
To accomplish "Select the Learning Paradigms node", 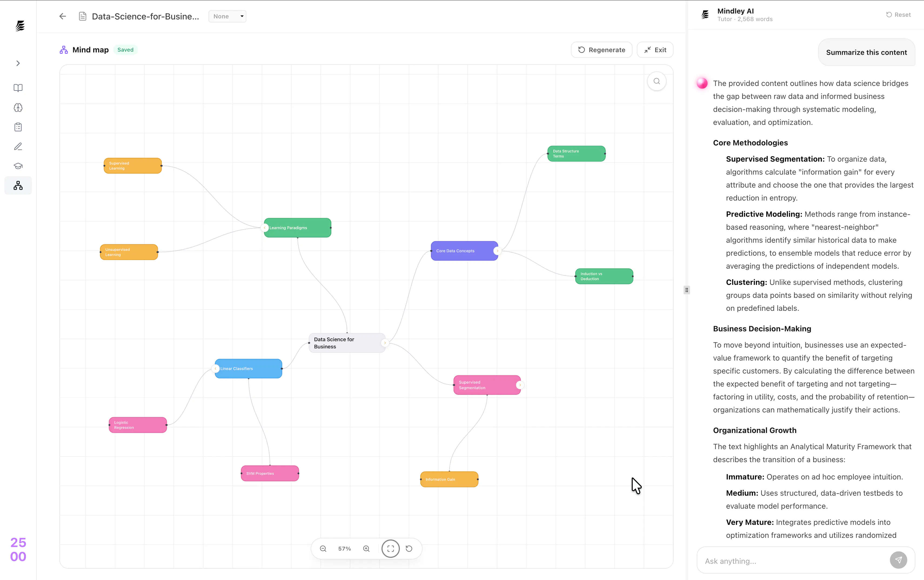I will [x=297, y=228].
